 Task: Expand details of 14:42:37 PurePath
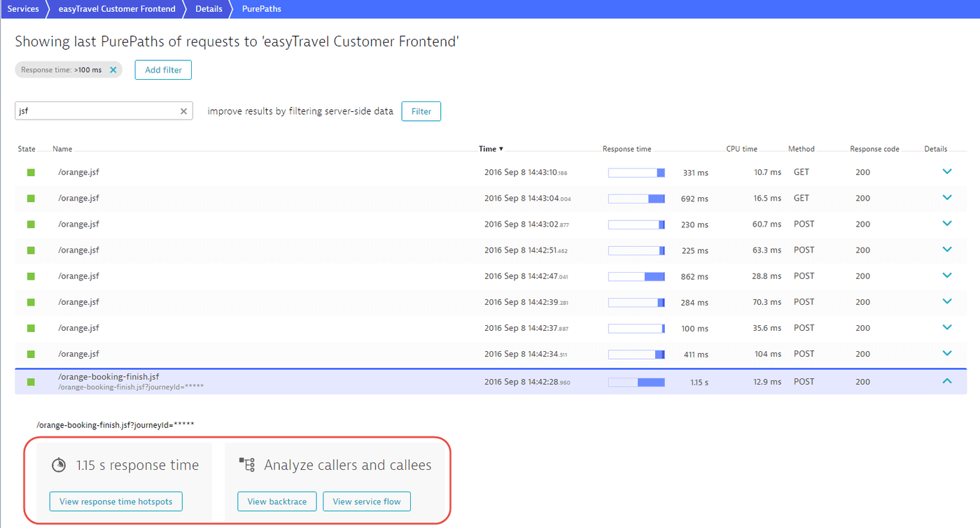click(x=947, y=327)
